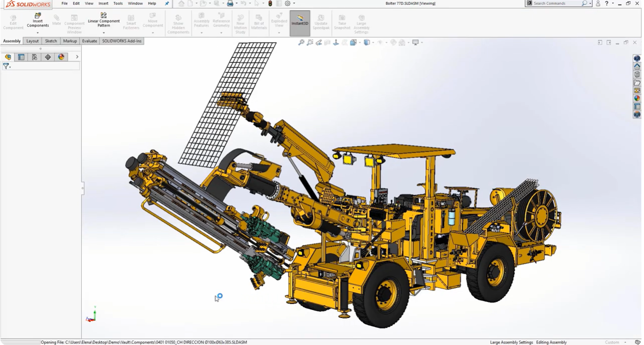Click Zoom to Fit in view toolbar
Image resolution: width=644 pixels, height=345 pixels.
[x=301, y=43]
